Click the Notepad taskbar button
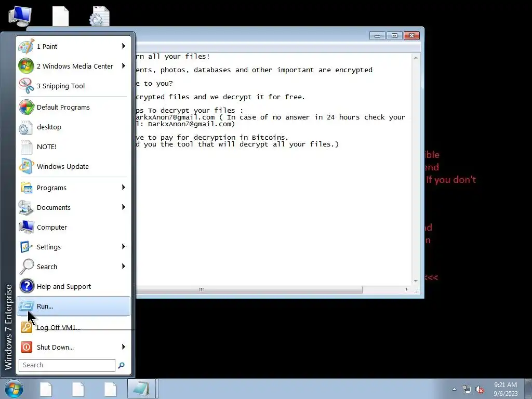532x399 pixels. click(141, 389)
